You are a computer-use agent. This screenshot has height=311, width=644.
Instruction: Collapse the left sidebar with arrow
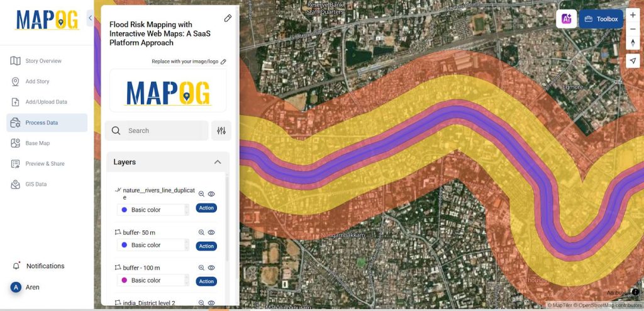(90, 18)
